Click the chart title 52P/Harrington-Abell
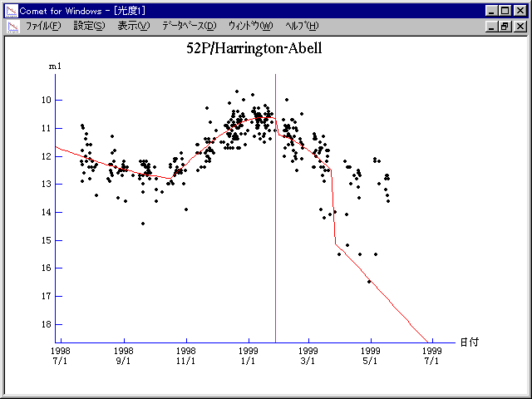The width and height of the screenshot is (532, 399). (254, 48)
